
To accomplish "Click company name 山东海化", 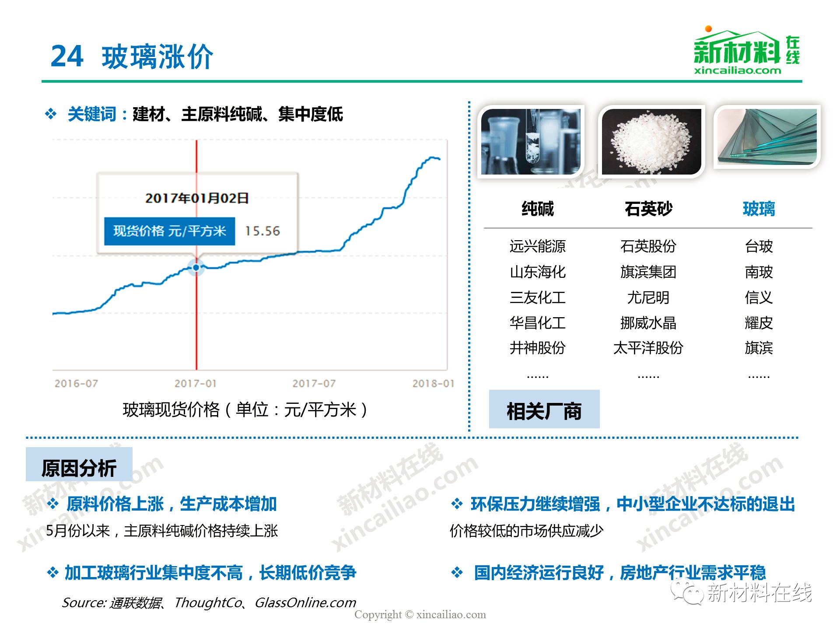I will click(538, 272).
